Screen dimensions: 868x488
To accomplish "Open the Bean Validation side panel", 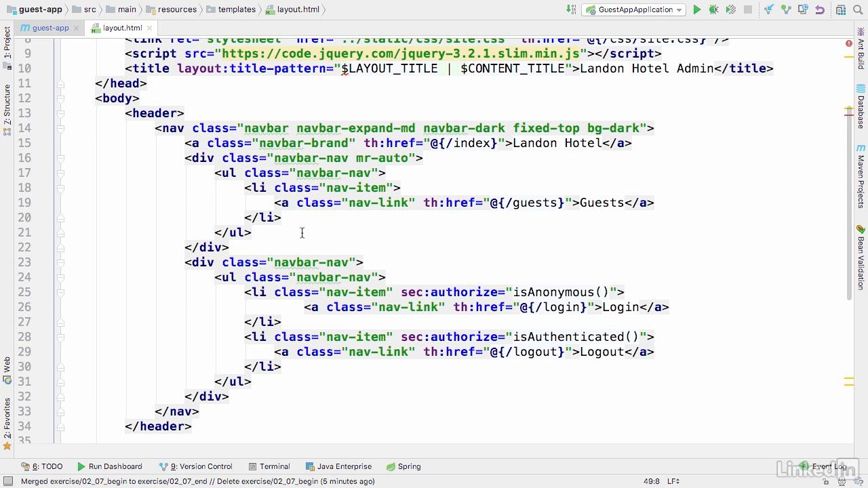I will (861, 258).
